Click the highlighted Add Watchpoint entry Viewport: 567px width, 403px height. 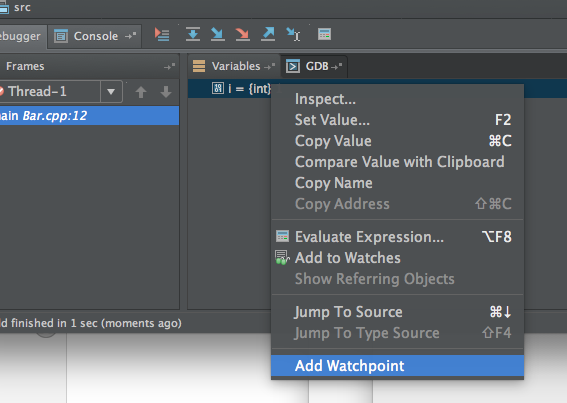click(397, 366)
